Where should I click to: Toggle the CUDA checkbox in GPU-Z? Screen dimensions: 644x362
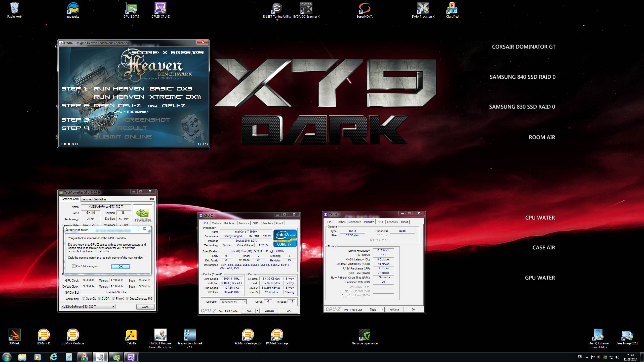click(x=100, y=299)
